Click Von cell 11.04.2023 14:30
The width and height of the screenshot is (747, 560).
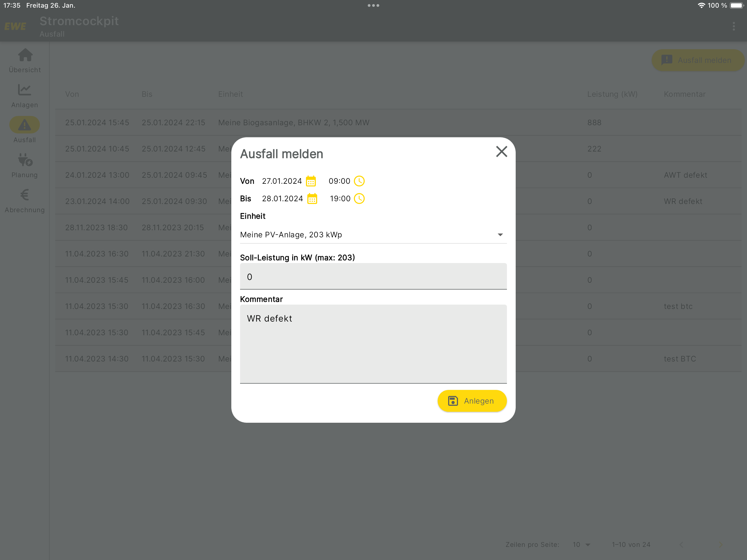pos(97,359)
